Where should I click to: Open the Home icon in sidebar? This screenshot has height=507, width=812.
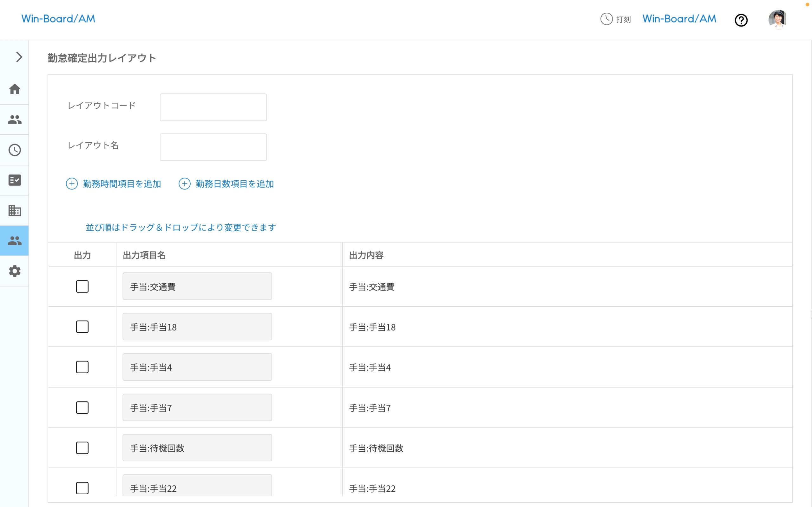(14, 89)
